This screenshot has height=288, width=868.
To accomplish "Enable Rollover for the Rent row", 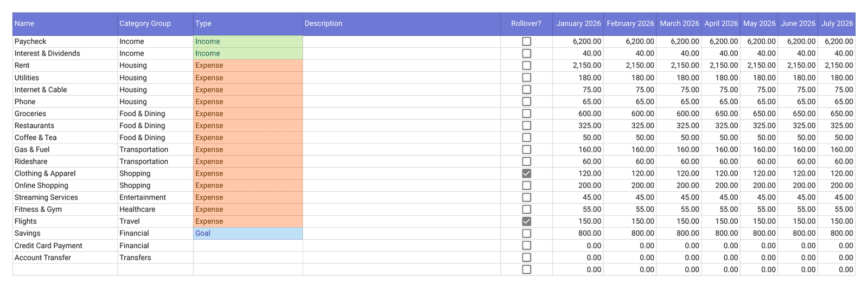I will (526, 65).
